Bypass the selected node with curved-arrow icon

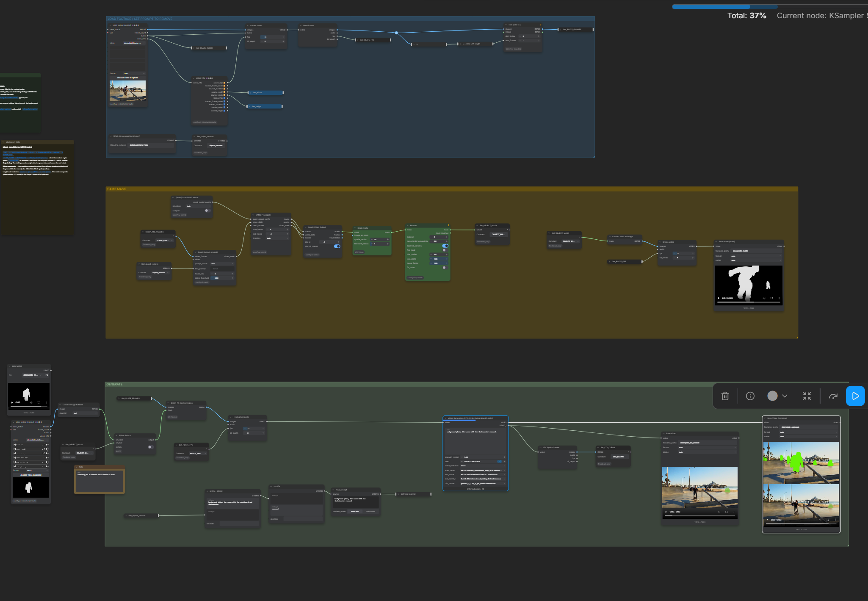click(833, 396)
